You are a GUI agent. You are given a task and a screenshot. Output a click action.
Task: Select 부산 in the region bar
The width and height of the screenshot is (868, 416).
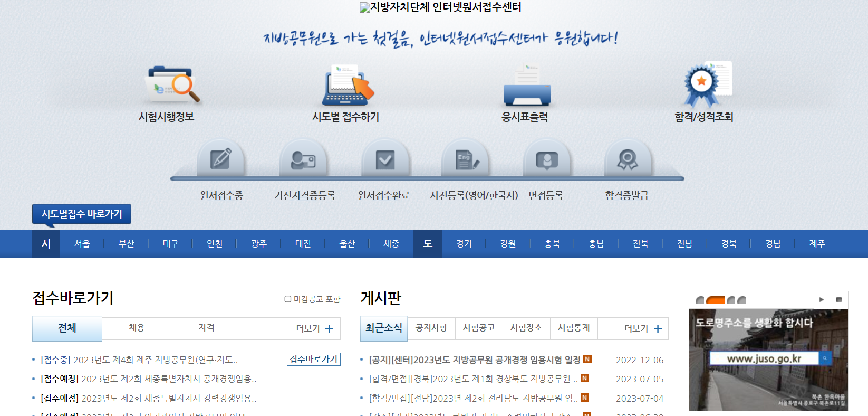point(127,244)
